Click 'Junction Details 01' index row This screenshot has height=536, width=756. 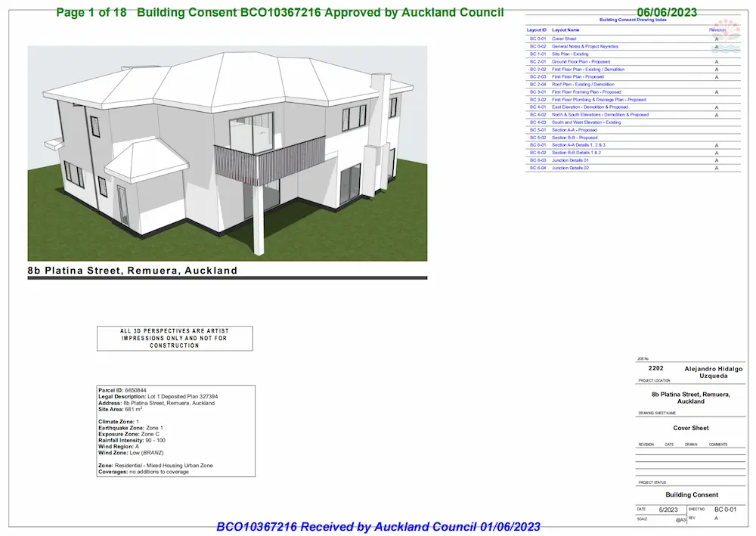point(633,160)
